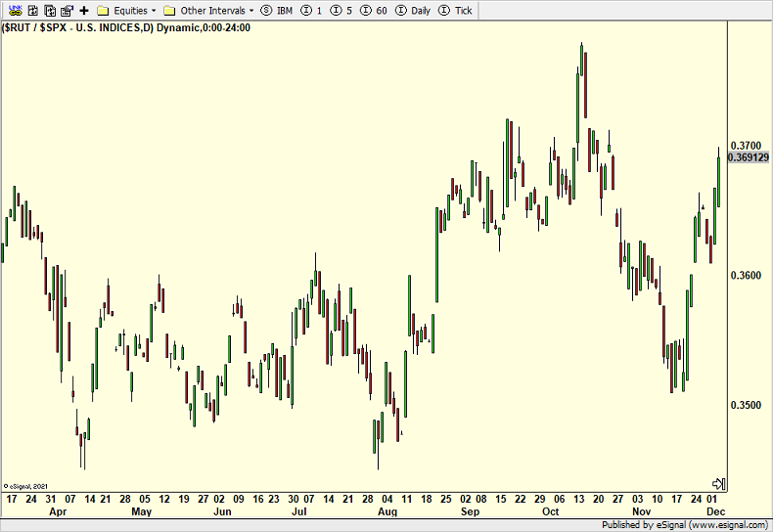Click the Aug label on time axis

click(x=387, y=511)
